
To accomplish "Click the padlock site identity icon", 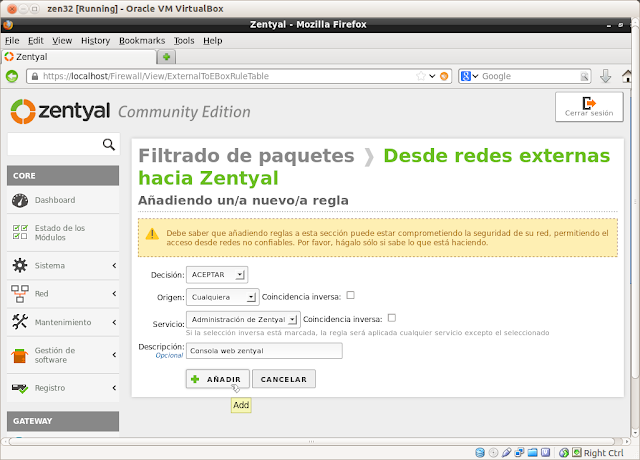I will tap(35, 76).
